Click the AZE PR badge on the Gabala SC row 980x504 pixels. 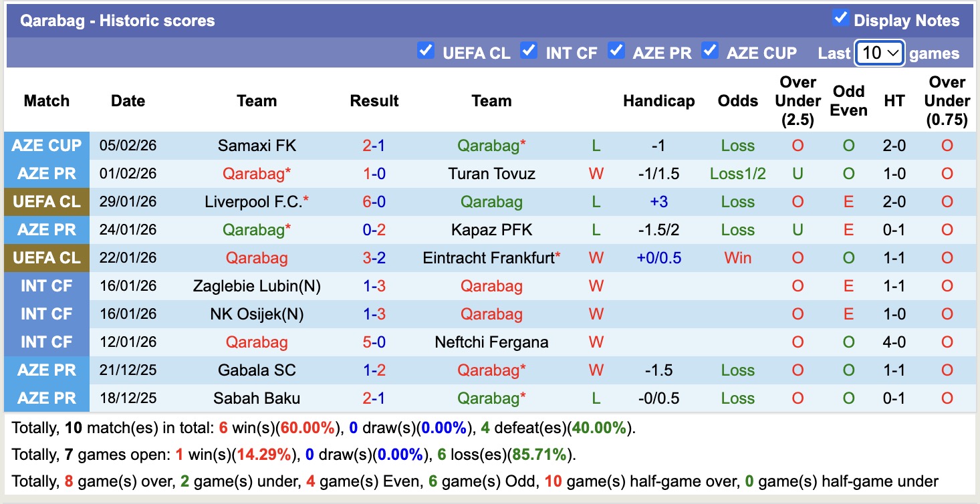pyautogui.click(x=47, y=370)
